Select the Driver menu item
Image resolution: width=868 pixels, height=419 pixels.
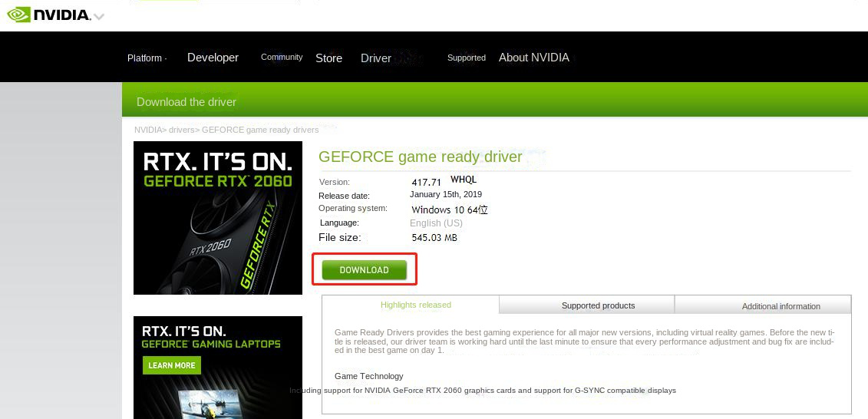(x=376, y=58)
